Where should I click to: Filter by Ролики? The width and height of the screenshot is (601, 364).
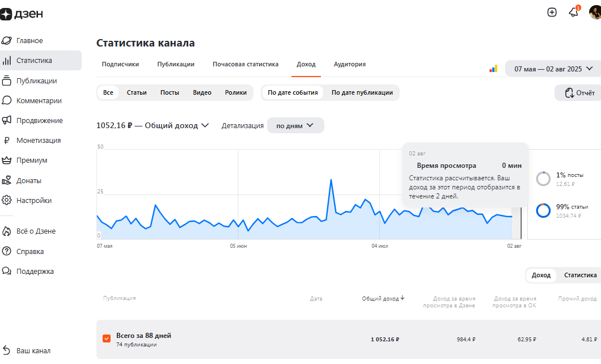click(x=236, y=93)
